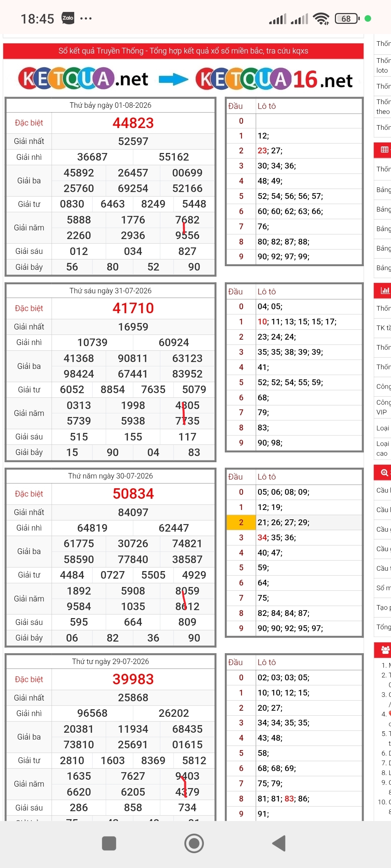Click Giải ba number 67441
The width and height of the screenshot is (391, 868).
[x=133, y=374]
